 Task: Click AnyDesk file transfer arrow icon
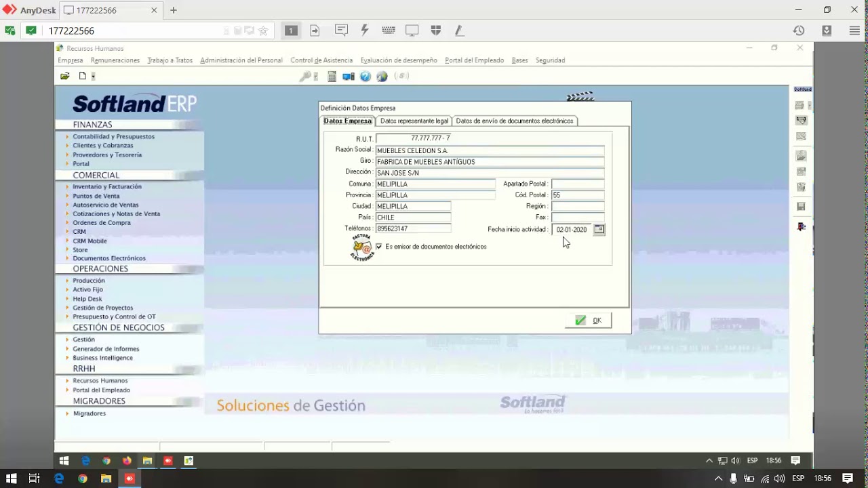pos(315,30)
